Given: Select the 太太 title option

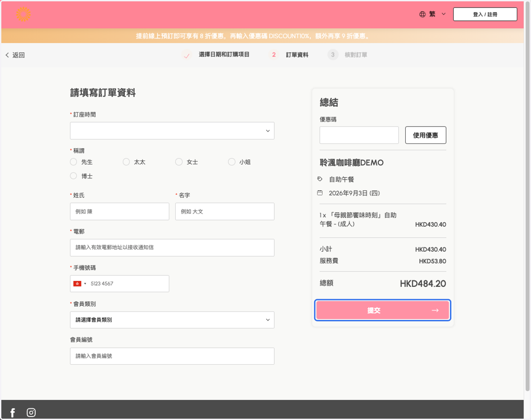Looking at the screenshot, I should (126, 162).
